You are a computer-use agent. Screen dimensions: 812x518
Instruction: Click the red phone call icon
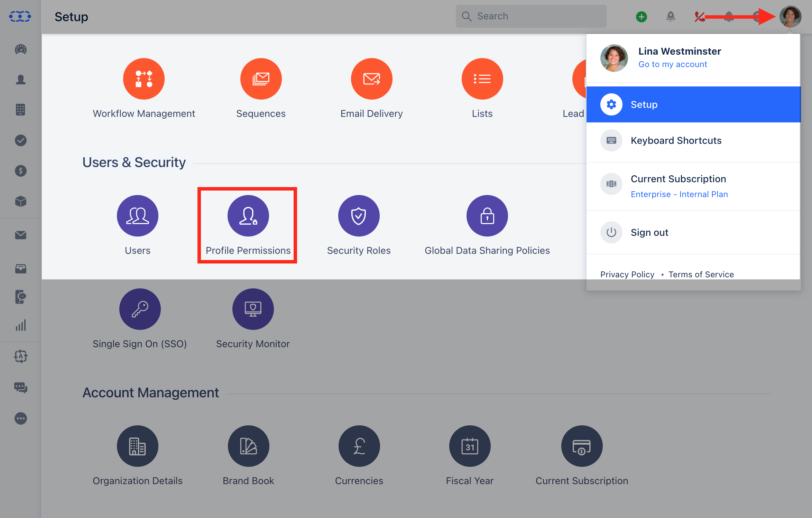(700, 17)
